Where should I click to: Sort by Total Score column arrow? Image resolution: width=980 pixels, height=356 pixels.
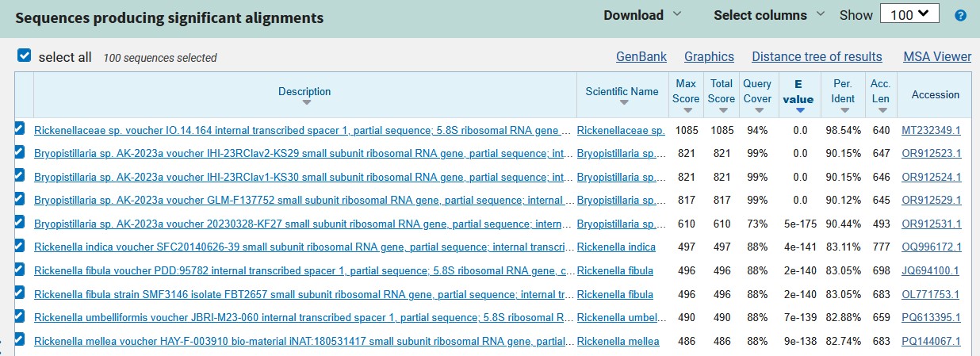pyautogui.click(x=722, y=110)
